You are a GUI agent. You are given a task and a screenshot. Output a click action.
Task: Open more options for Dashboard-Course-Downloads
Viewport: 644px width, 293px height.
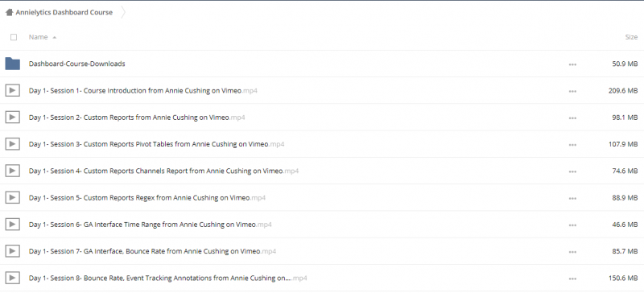coord(572,64)
